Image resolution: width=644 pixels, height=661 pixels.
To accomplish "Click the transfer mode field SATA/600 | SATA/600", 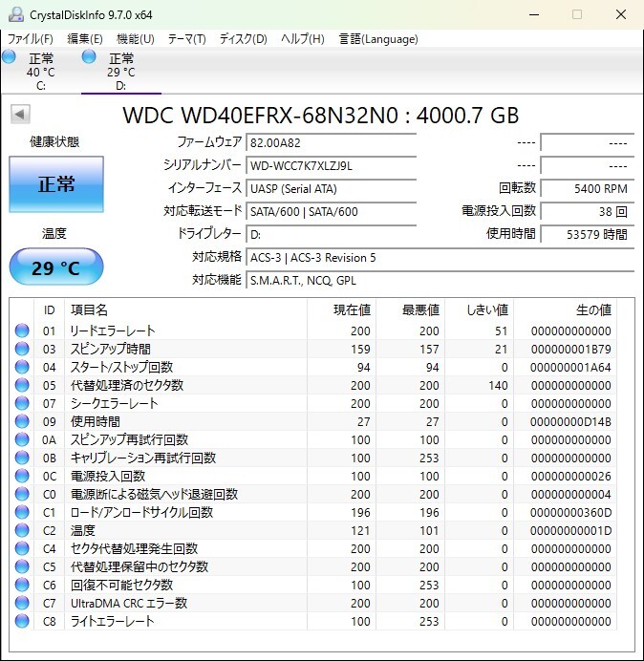I will [x=331, y=211].
